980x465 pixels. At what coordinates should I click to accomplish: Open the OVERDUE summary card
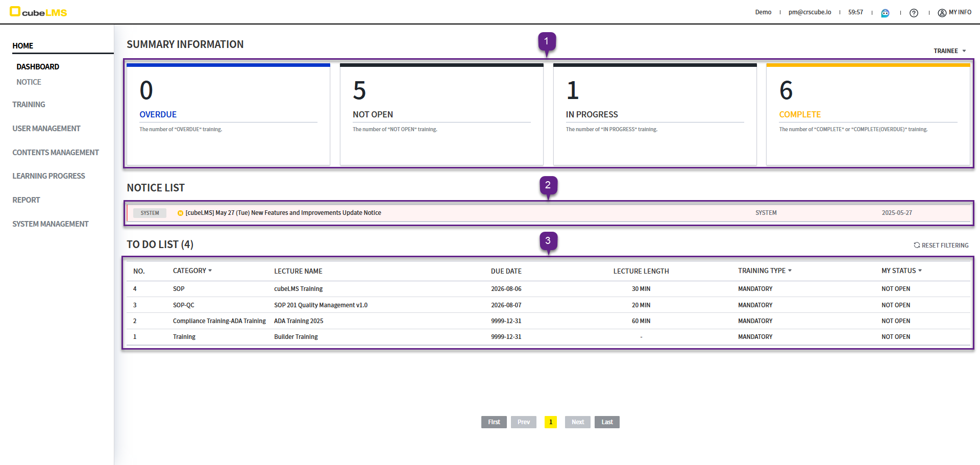pos(228,114)
